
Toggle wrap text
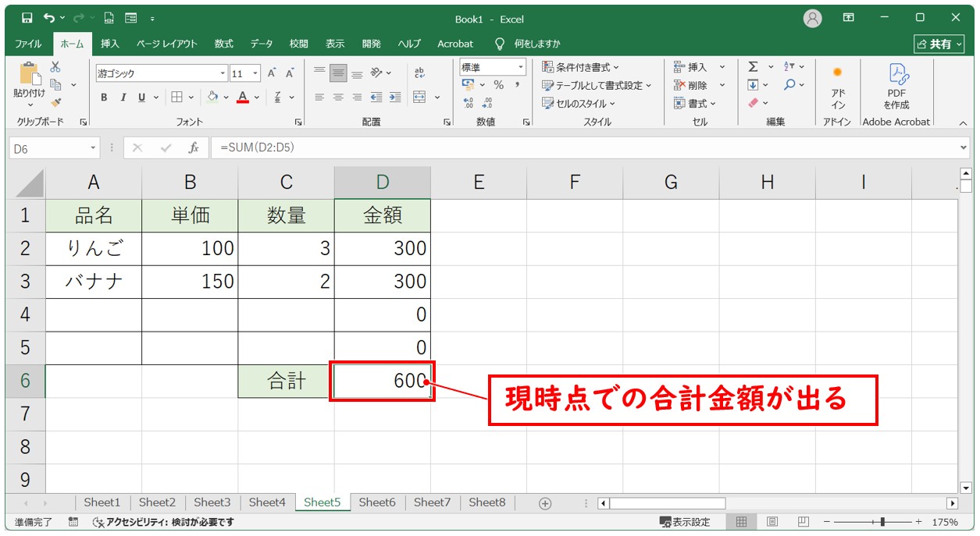pos(419,73)
